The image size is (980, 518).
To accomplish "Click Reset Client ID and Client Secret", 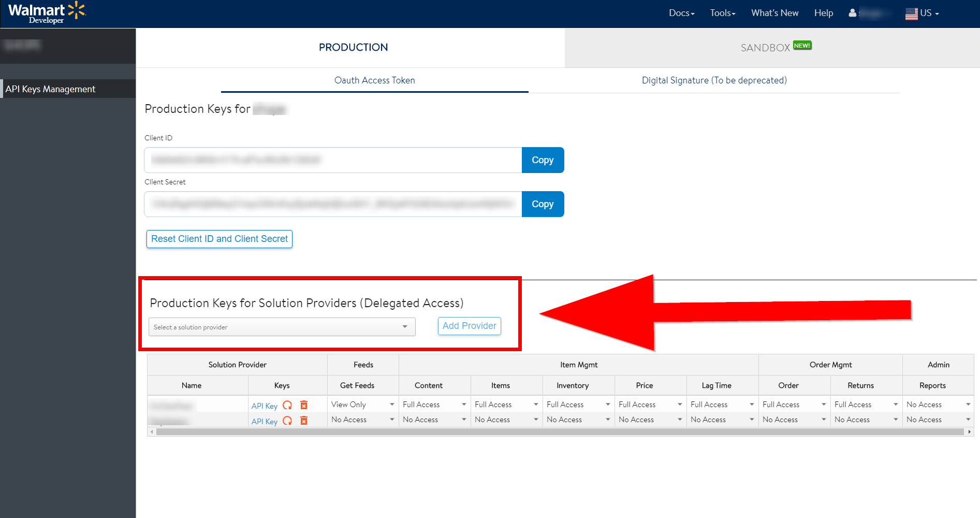I will point(219,239).
